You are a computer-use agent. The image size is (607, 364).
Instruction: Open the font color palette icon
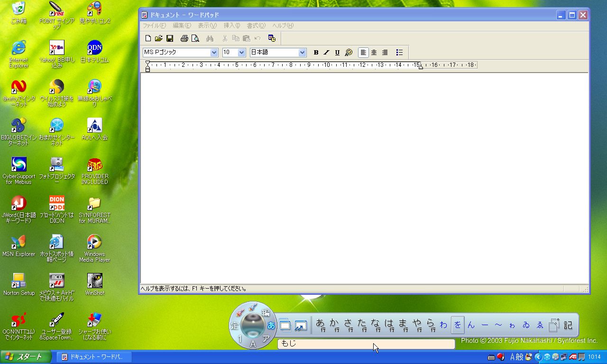click(349, 53)
